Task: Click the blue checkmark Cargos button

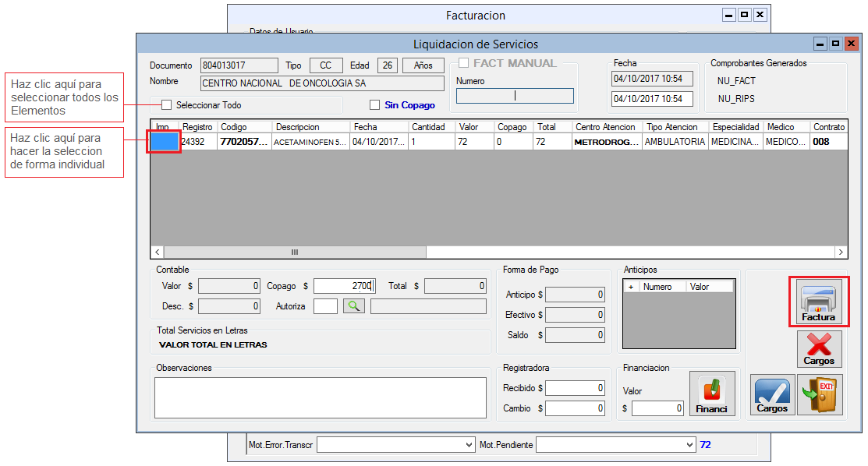Action: coord(772,394)
